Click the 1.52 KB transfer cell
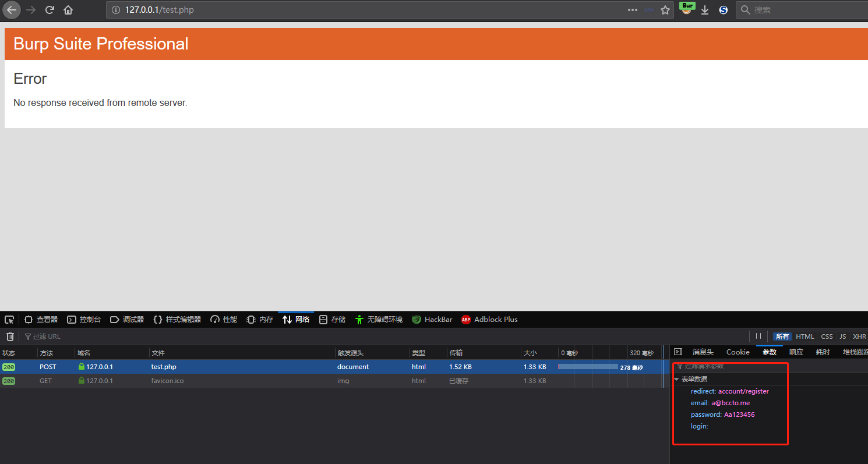868x464 pixels. tap(460, 367)
